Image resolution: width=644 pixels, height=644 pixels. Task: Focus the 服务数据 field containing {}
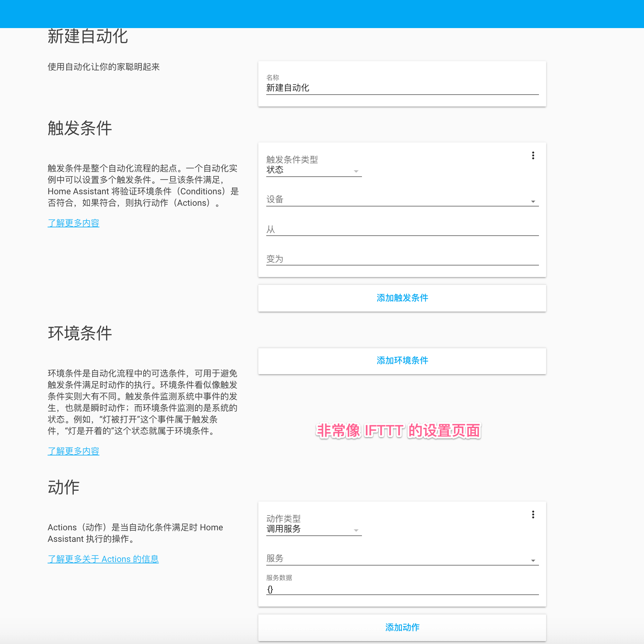(402, 589)
